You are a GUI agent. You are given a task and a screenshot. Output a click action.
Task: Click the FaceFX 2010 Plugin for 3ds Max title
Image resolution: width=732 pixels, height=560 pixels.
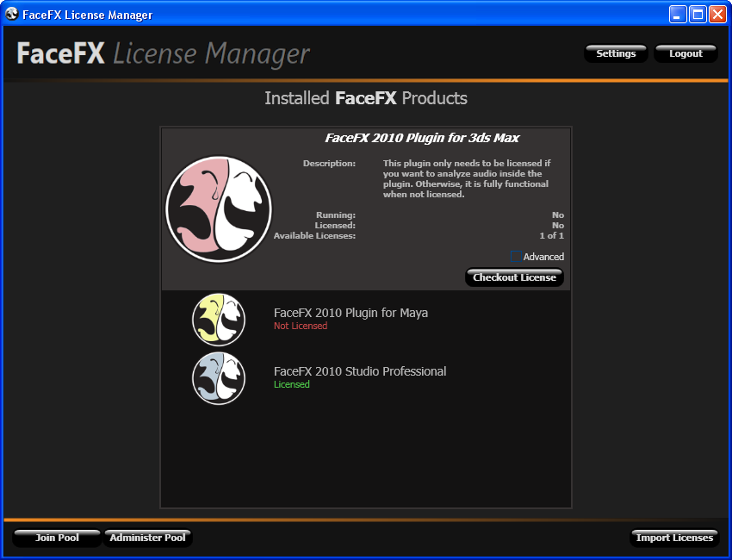[x=422, y=138]
